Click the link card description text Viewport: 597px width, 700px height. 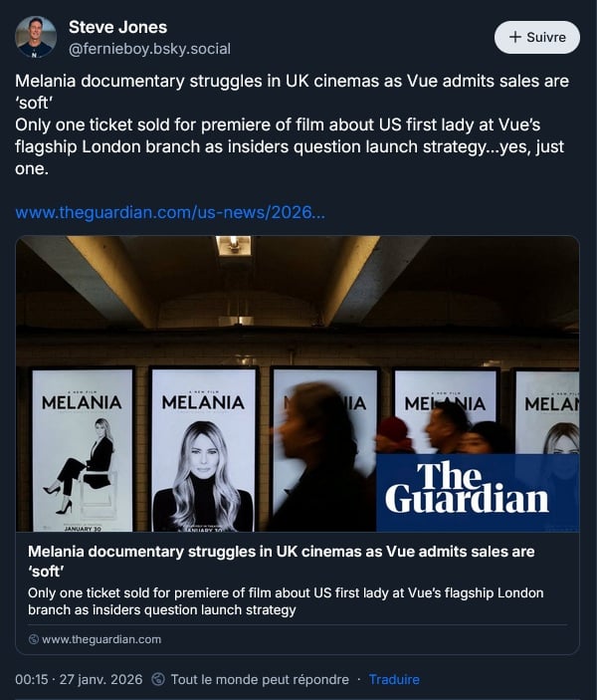(x=286, y=601)
